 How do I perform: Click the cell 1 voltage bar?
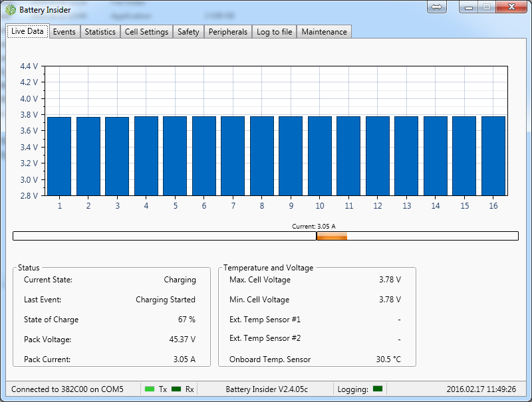tap(59, 156)
